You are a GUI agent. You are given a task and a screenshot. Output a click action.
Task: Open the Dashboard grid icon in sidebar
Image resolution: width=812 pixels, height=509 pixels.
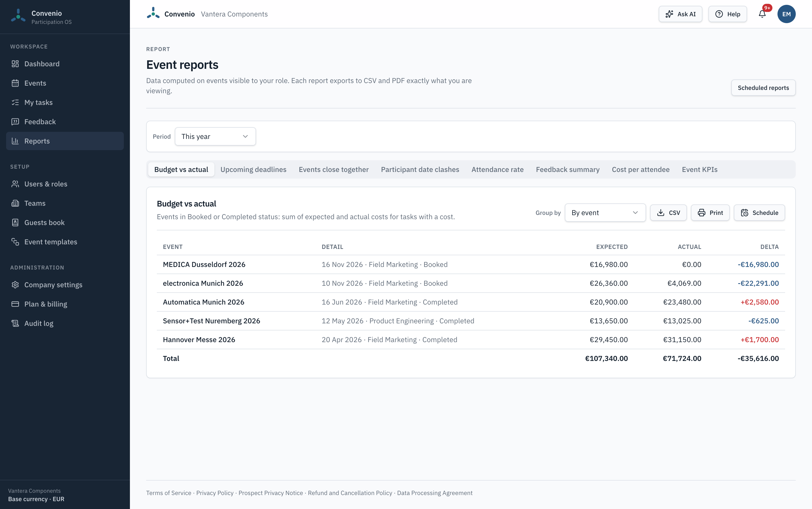15,64
